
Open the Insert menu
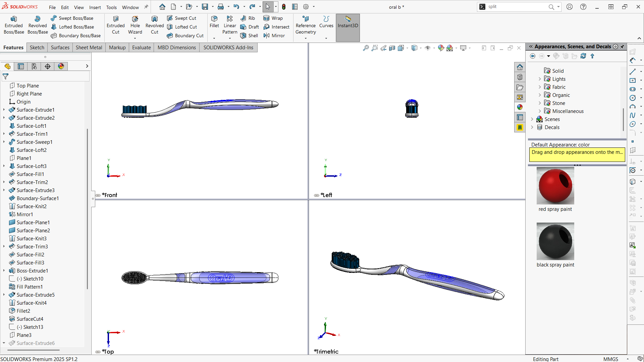point(95,7)
